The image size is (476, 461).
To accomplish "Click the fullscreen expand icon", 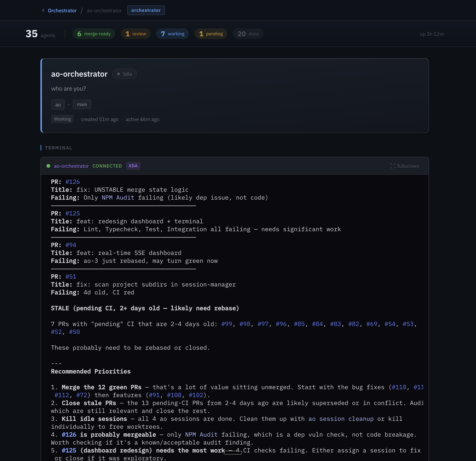I will click(x=393, y=166).
